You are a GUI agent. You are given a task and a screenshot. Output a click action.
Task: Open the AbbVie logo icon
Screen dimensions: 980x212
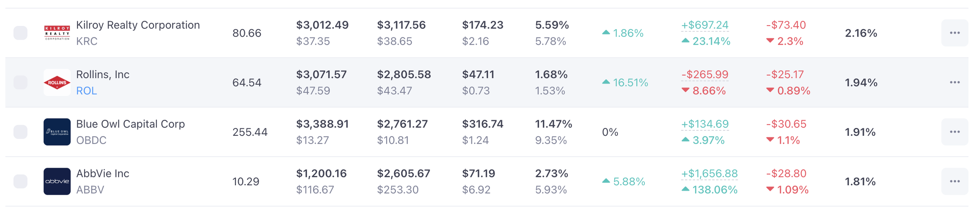click(x=57, y=181)
